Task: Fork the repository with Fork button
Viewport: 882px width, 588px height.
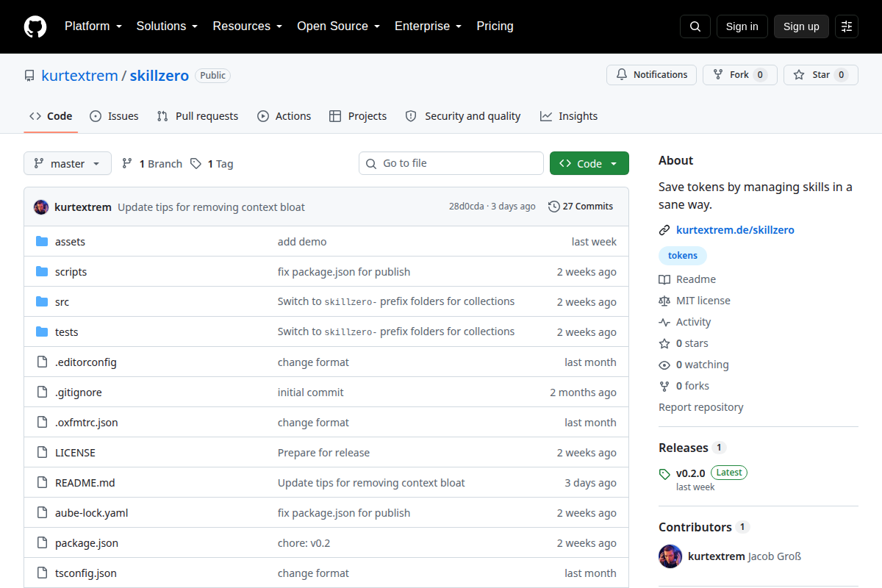Action: [x=739, y=75]
